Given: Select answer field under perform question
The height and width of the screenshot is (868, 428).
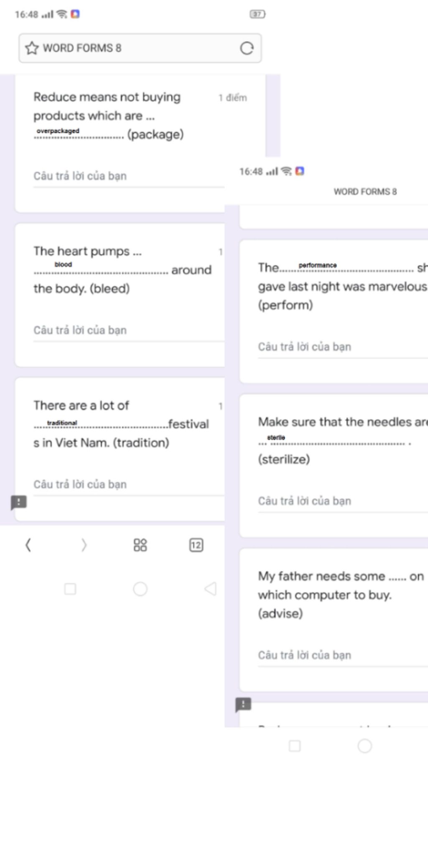Looking at the screenshot, I should pyautogui.click(x=343, y=347).
